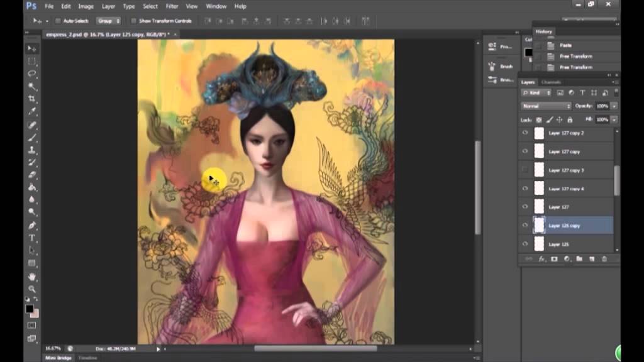The image size is (644, 362).
Task: Select the Rectangular Marquee tool
Action: tap(32, 62)
